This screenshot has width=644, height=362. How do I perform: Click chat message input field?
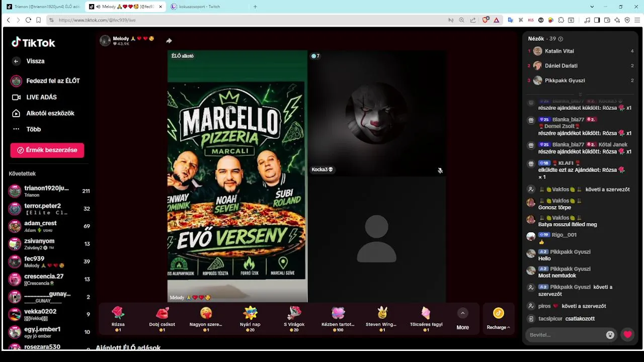point(564,335)
